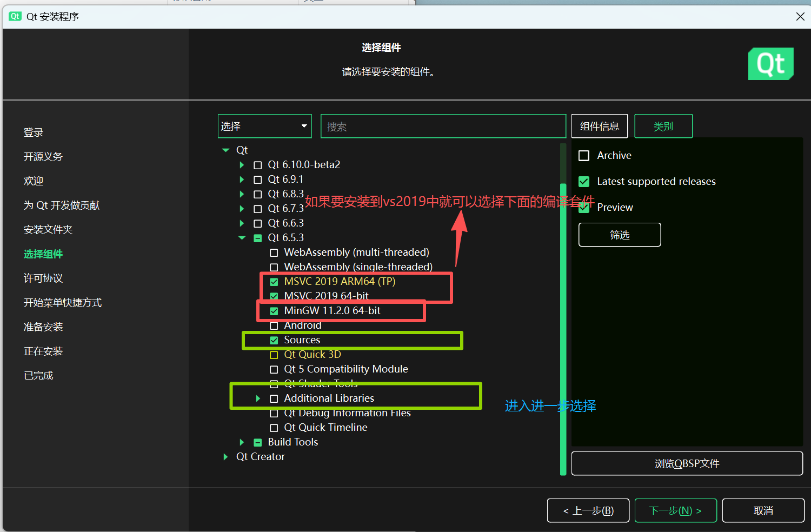Expand the Qt Creator node
This screenshot has width=811, height=532.
225,457
